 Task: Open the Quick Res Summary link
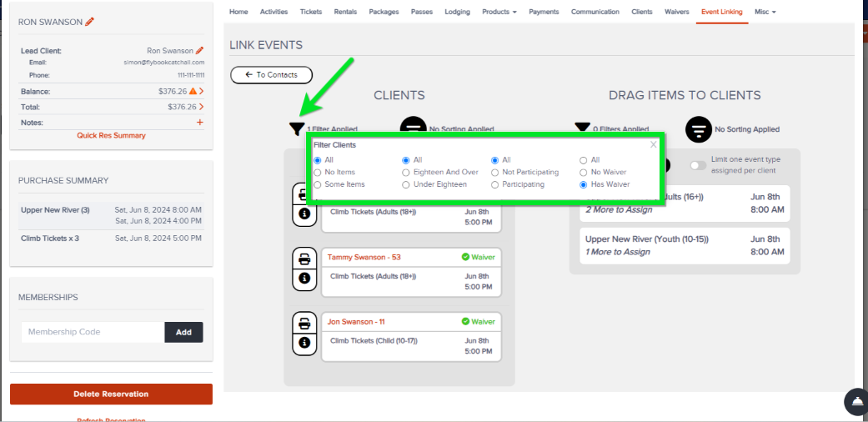[x=111, y=135]
